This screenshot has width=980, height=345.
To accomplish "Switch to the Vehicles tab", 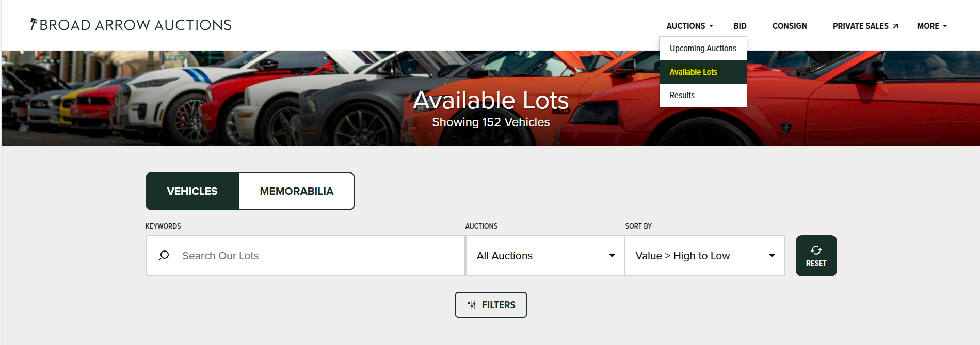I will pos(192,191).
